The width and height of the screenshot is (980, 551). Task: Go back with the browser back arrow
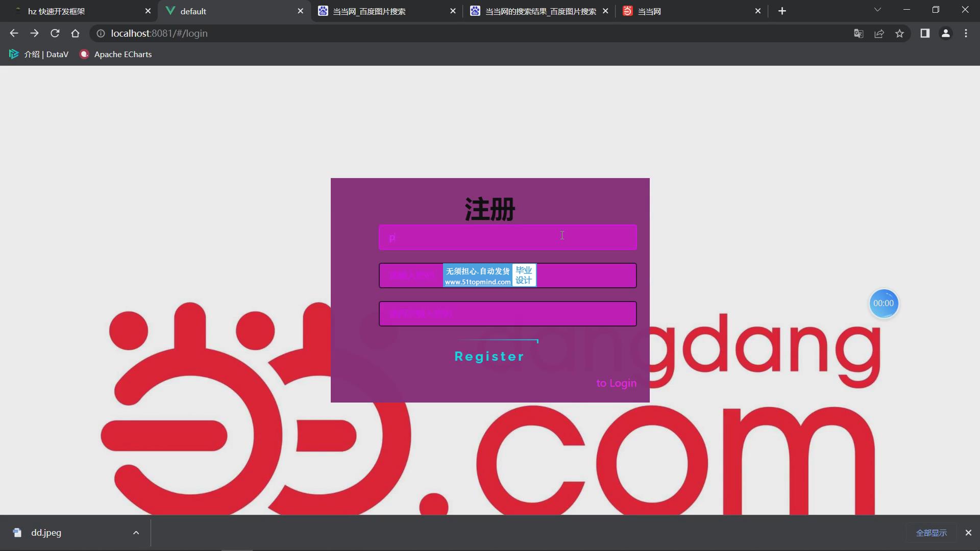pos(14,33)
